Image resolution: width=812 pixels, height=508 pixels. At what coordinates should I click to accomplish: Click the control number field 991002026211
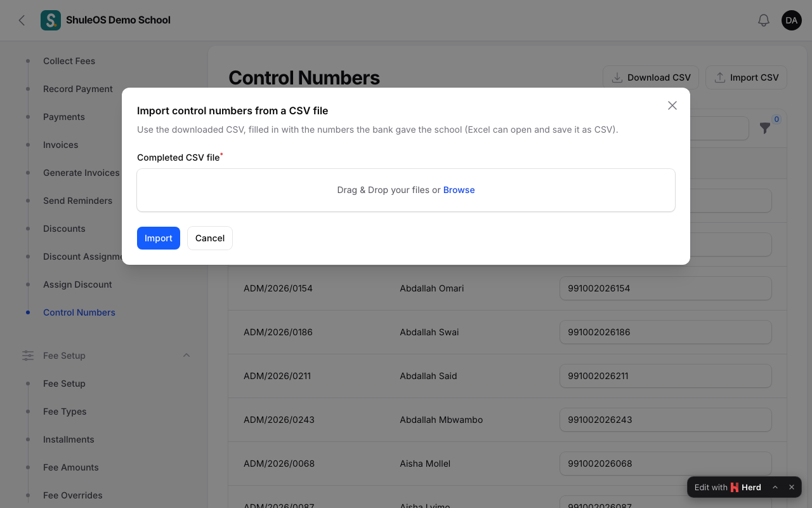(x=665, y=376)
